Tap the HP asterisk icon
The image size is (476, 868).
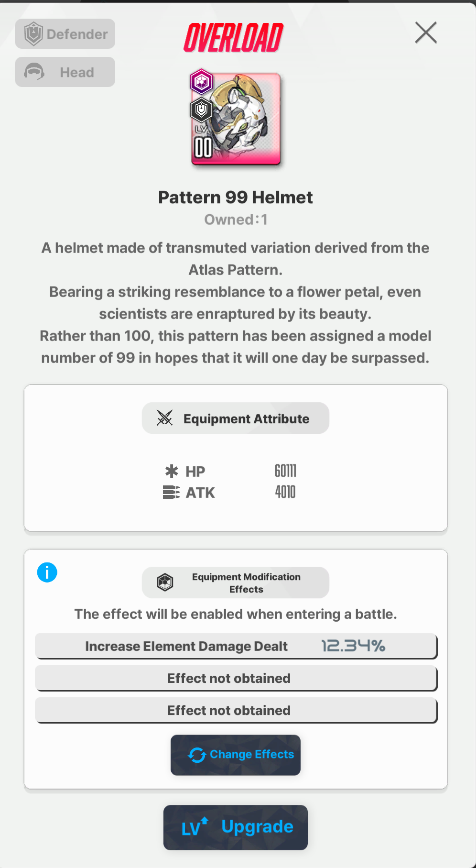(x=172, y=471)
